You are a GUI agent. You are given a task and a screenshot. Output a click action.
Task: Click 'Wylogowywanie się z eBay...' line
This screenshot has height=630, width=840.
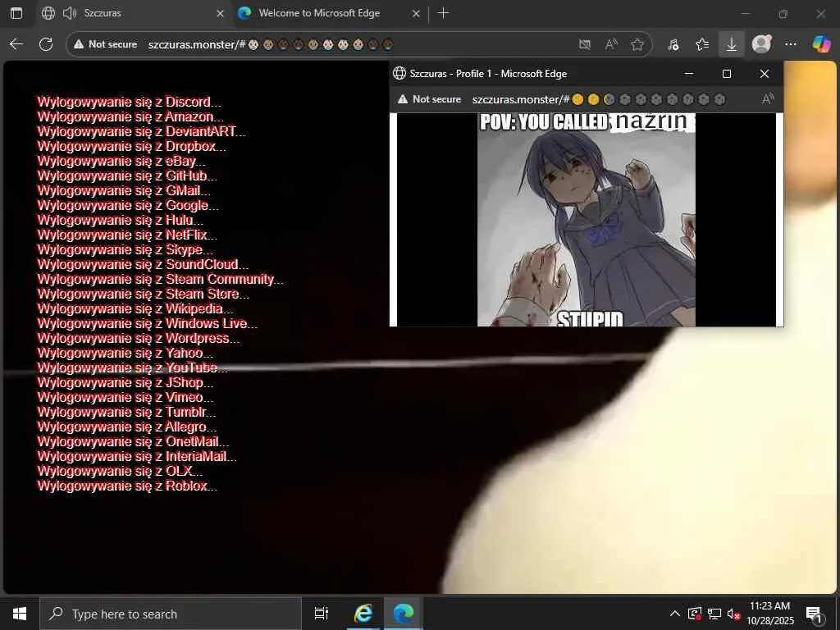click(x=121, y=161)
